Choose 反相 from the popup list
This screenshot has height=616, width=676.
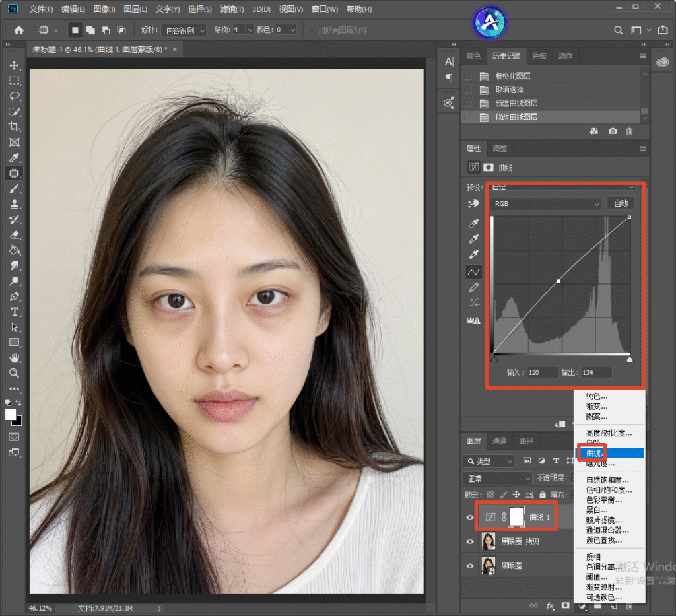point(609,557)
